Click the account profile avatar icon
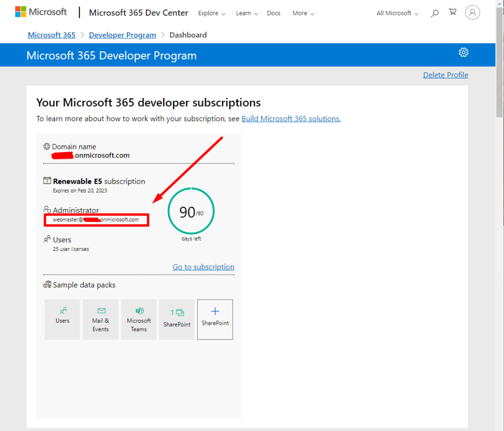 click(472, 12)
